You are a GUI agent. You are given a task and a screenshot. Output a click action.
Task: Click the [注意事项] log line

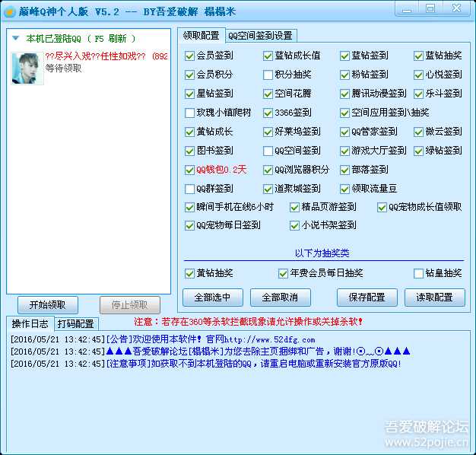[206, 364]
